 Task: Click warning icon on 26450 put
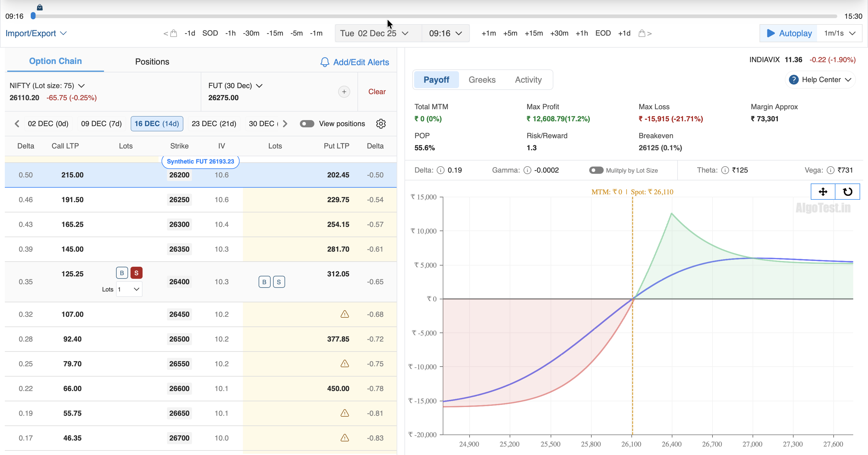344,314
